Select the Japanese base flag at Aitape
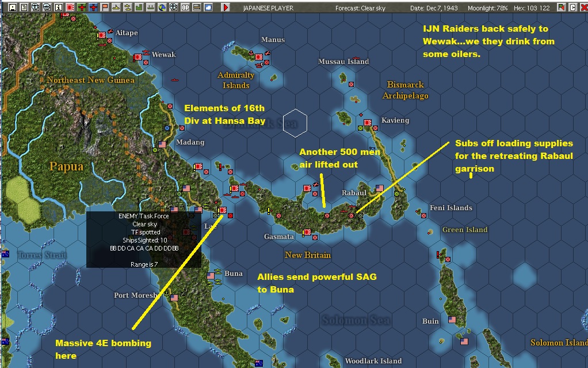Image resolution: width=588 pixels, height=368 pixels. coord(102,36)
